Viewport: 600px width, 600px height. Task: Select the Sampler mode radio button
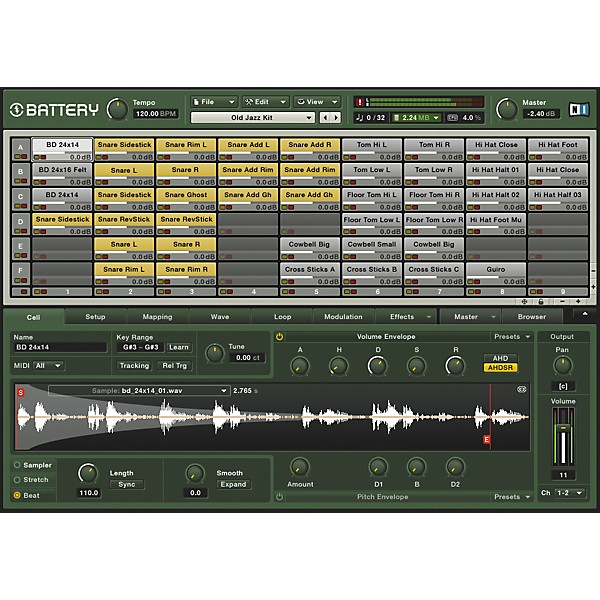point(17,465)
